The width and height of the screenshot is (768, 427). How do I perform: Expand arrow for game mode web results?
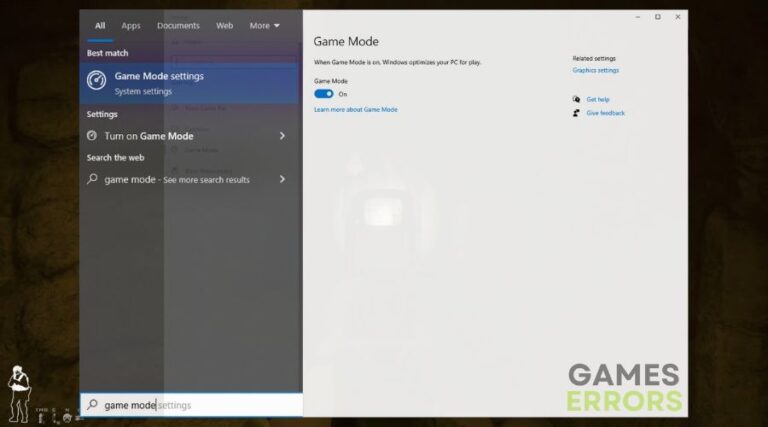tap(282, 180)
